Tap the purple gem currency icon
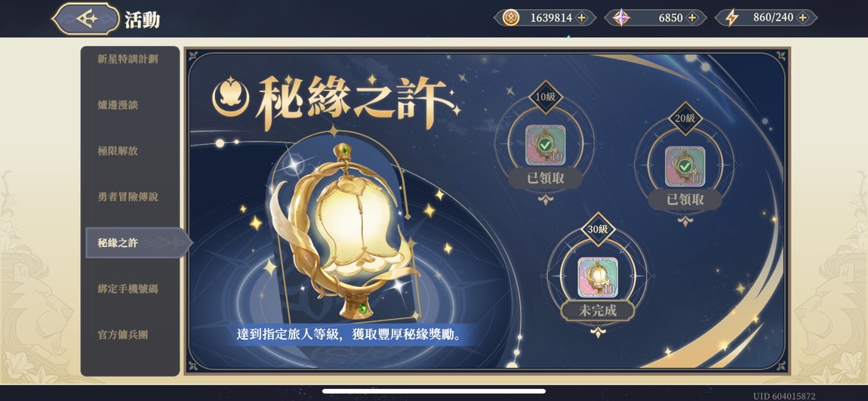The height and width of the screenshot is (401, 868). pyautogui.click(x=621, y=17)
